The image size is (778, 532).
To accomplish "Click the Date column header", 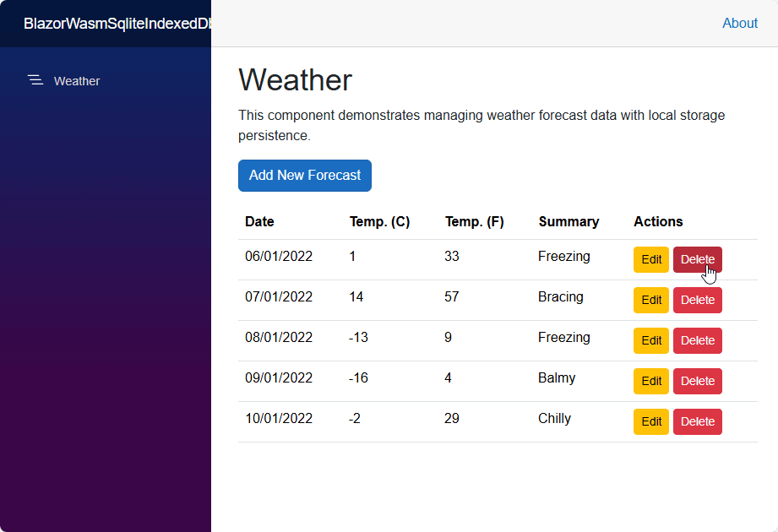I will 259,222.
